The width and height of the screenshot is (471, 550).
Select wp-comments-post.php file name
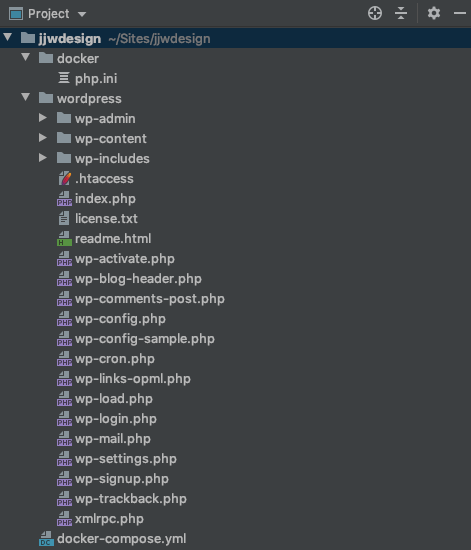[x=150, y=299]
